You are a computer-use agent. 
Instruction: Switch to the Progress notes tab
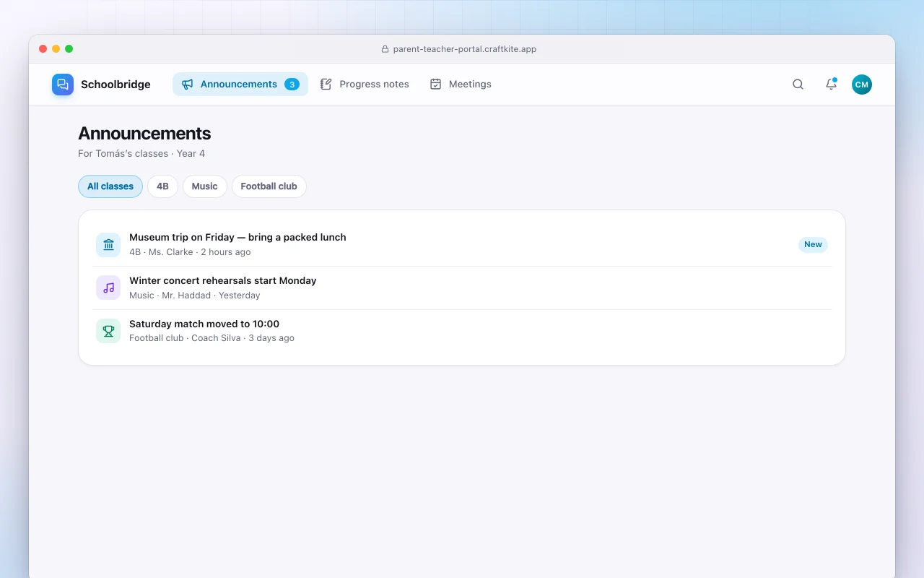pyautogui.click(x=365, y=85)
